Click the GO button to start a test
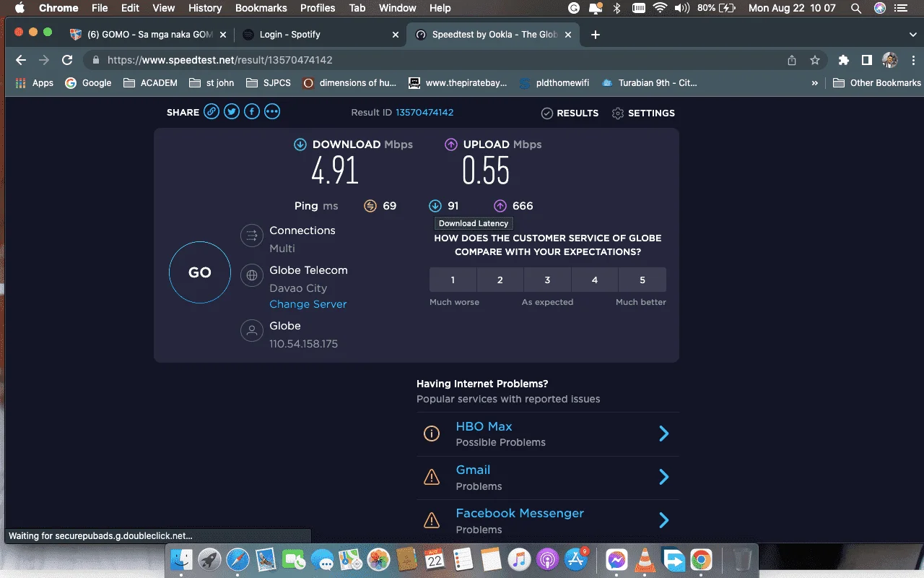The height and width of the screenshot is (578, 924). pos(200,272)
